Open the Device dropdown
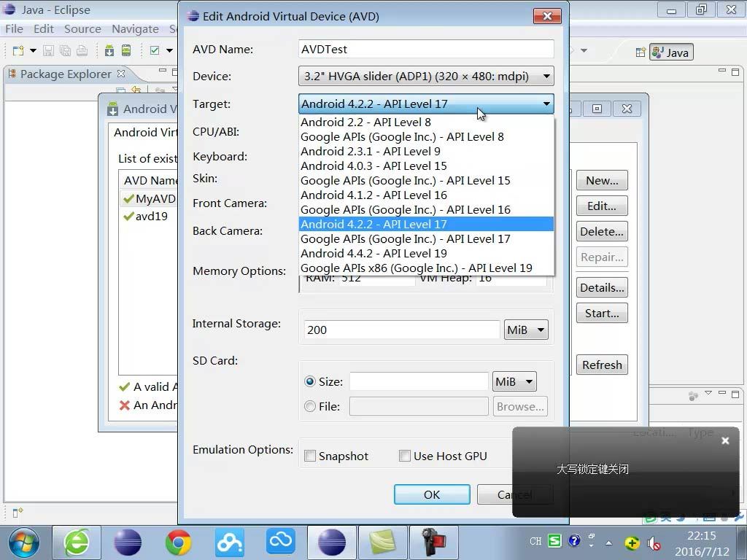The image size is (747, 560). (426, 76)
